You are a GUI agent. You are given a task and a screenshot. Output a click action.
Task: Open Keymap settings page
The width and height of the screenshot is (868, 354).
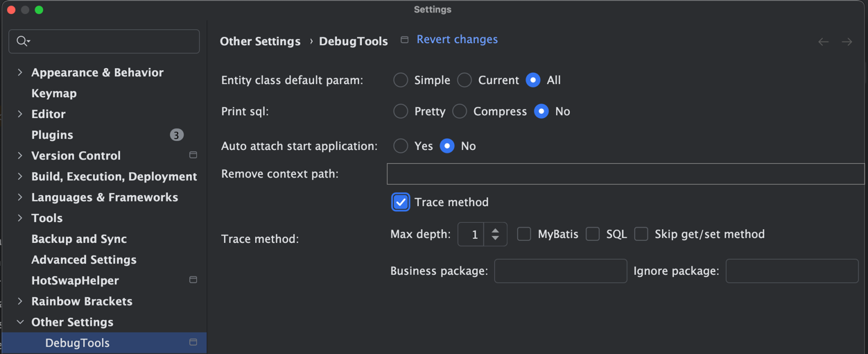tap(54, 93)
